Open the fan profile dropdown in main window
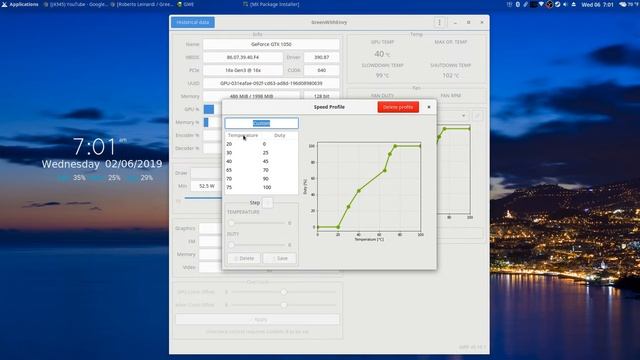 (x=453, y=116)
